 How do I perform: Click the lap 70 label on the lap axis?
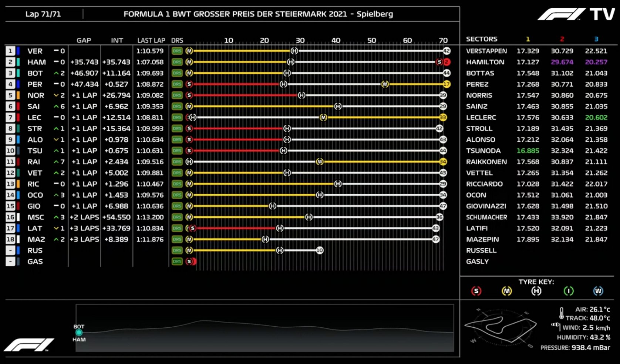[443, 40]
